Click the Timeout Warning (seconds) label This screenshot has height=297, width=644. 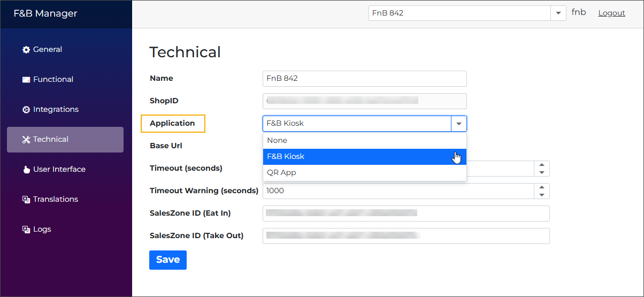tap(204, 191)
